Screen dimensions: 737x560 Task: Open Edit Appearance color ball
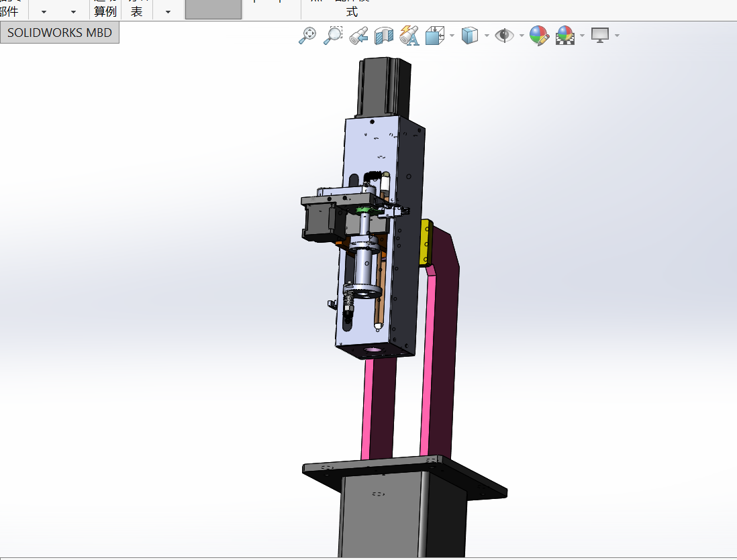(539, 36)
